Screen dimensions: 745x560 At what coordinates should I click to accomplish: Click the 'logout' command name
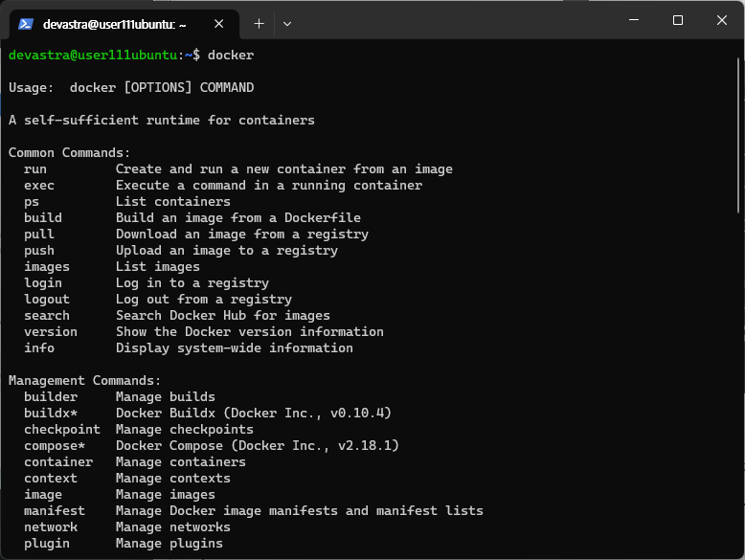[47, 300]
